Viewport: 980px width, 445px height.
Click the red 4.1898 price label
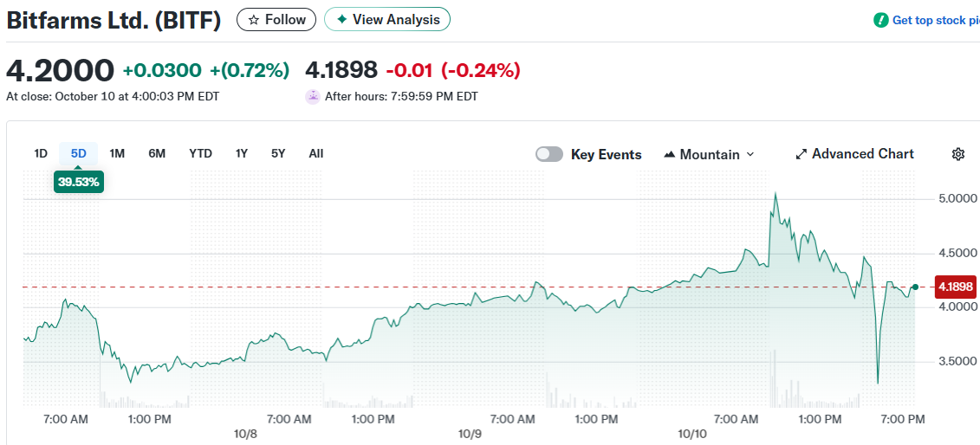click(x=956, y=287)
